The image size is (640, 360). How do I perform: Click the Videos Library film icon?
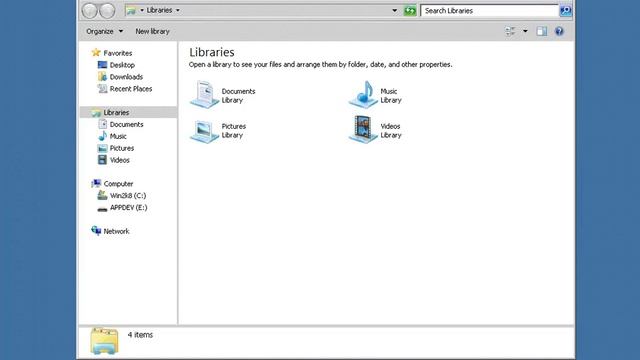click(x=363, y=129)
